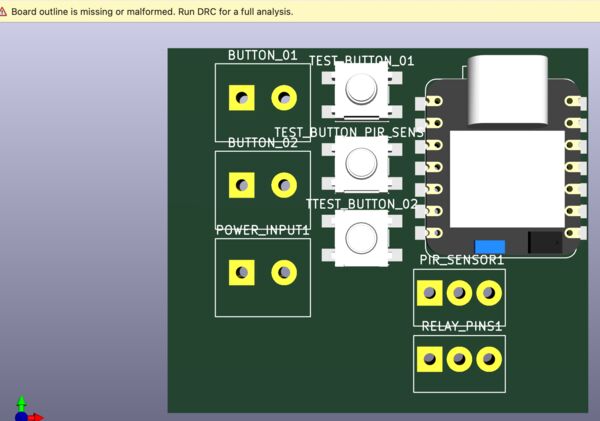Select the square pad of RELAY_PINS1
This screenshot has height=421, width=600.
[429, 359]
